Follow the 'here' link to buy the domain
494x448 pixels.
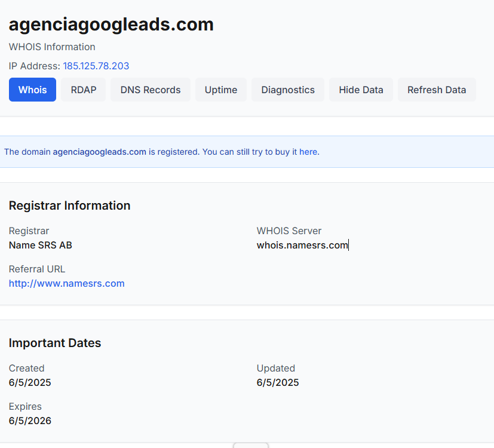point(308,152)
